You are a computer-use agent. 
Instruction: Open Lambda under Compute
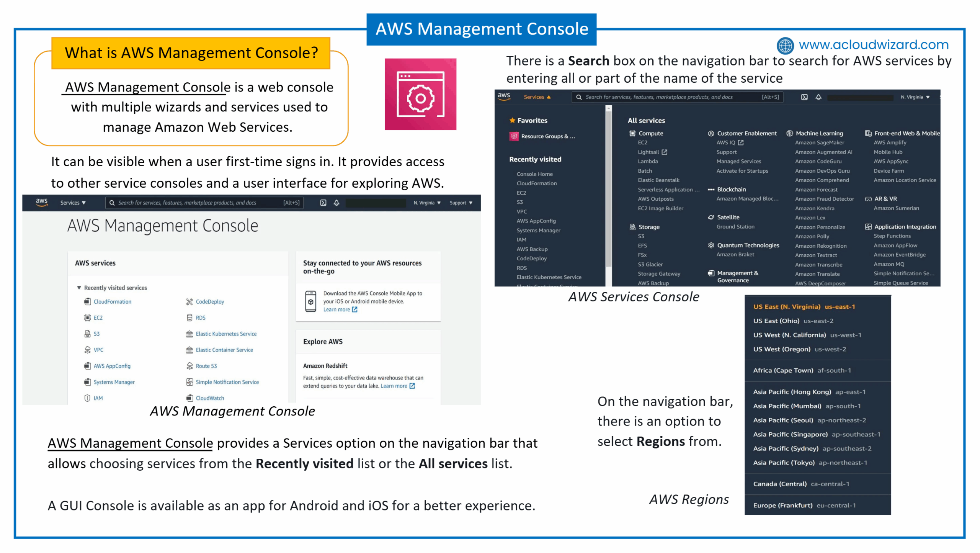coord(648,162)
